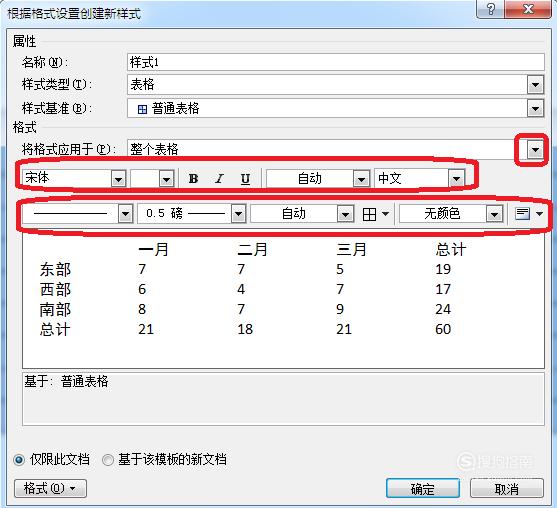This screenshot has height=508, width=557.
Task: Open the 中文 language dropdown
Action: [x=456, y=178]
